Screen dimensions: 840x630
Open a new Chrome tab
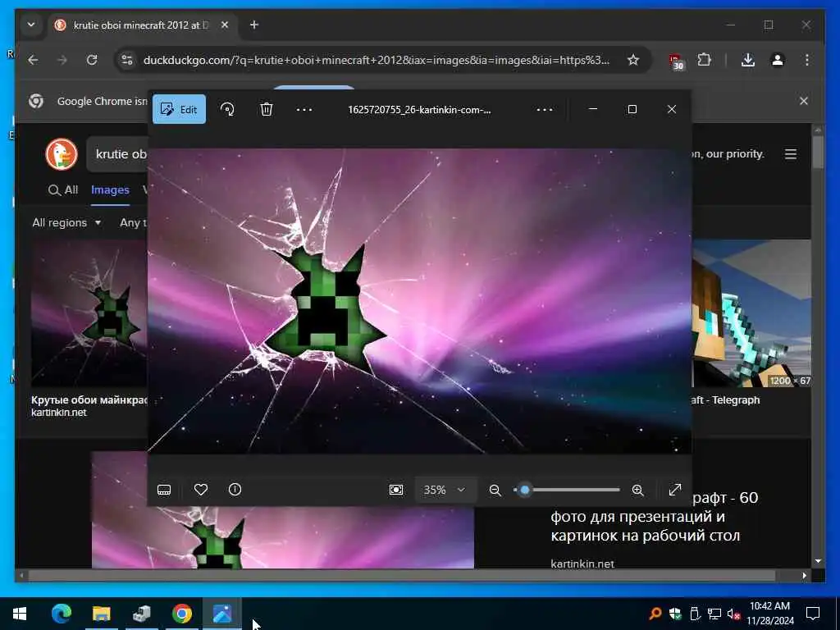pos(254,25)
